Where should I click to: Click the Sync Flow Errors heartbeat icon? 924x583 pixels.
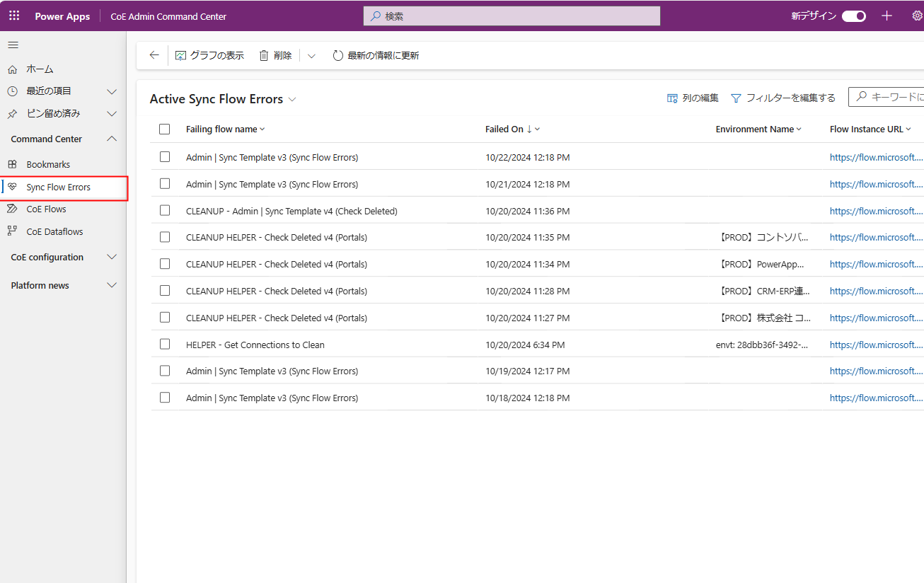pos(12,187)
